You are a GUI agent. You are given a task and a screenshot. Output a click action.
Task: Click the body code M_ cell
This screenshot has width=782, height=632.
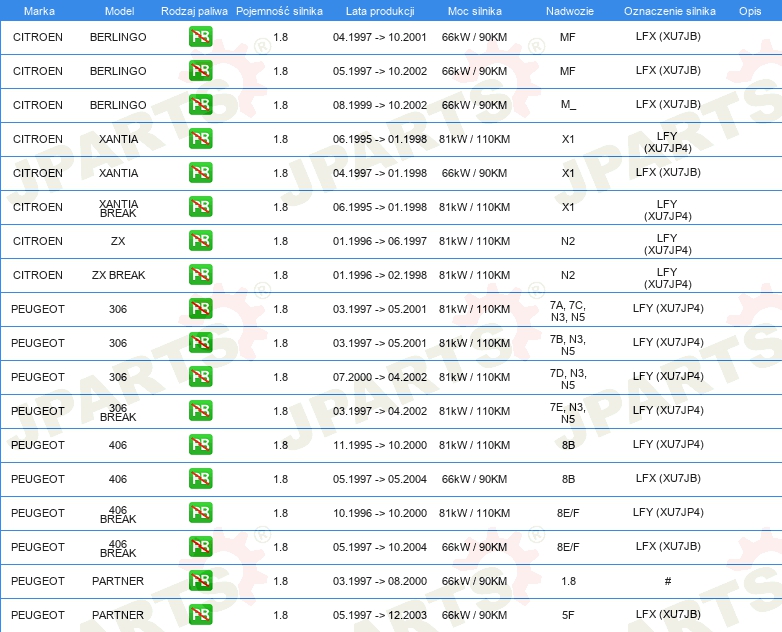click(568, 105)
